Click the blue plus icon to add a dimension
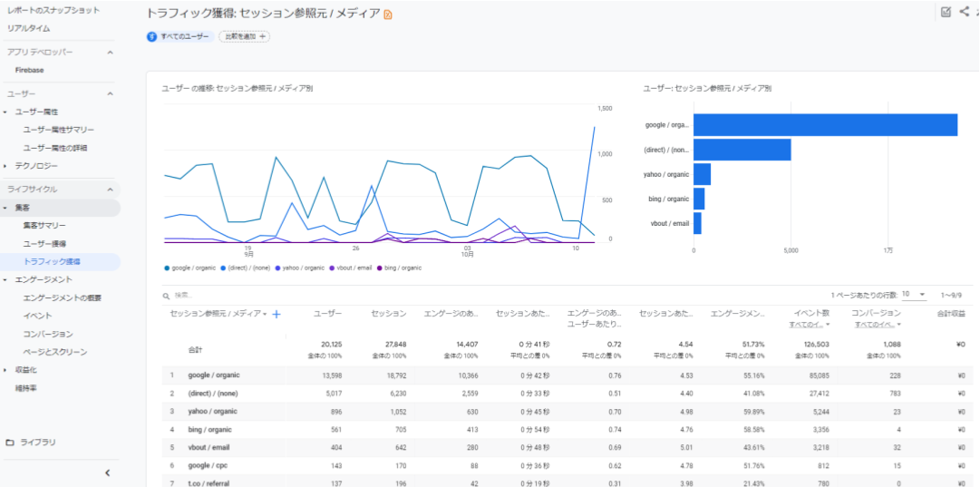 [x=277, y=314]
